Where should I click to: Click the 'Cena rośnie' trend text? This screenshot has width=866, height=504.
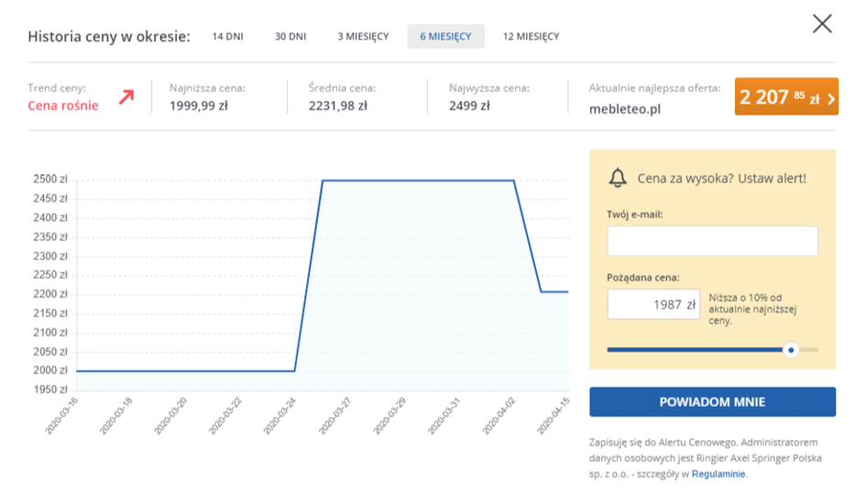click(x=63, y=105)
